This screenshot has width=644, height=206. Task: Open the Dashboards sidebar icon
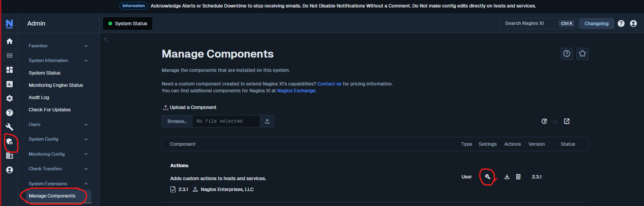pos(10,70)
